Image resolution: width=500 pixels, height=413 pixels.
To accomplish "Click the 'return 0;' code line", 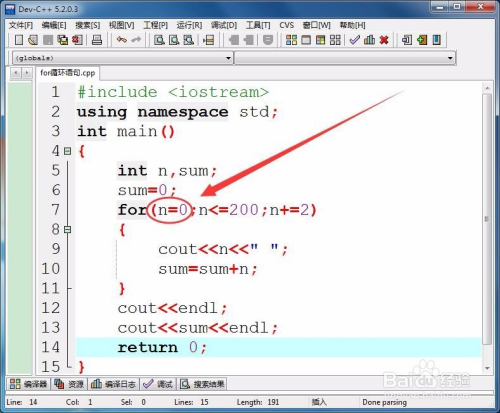I will (x=162, y=347).
